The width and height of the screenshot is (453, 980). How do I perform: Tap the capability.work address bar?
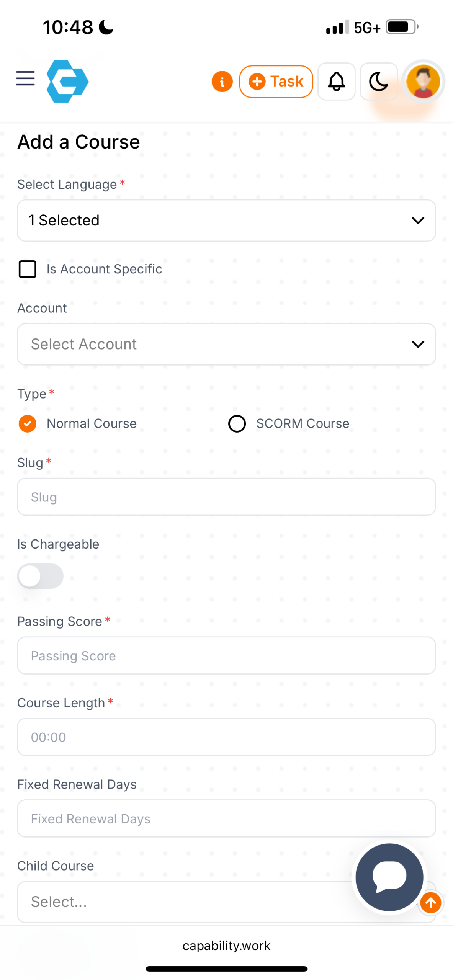point(226,945)
